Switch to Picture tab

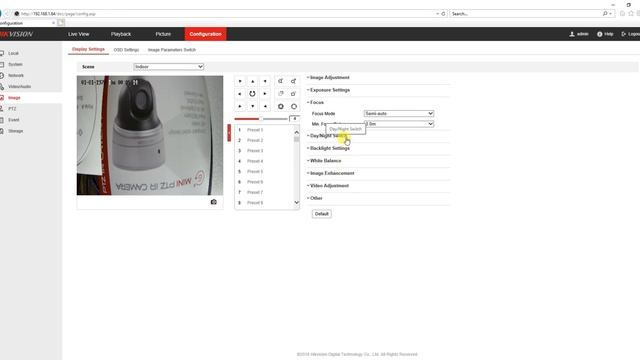(x=163, y=34)
